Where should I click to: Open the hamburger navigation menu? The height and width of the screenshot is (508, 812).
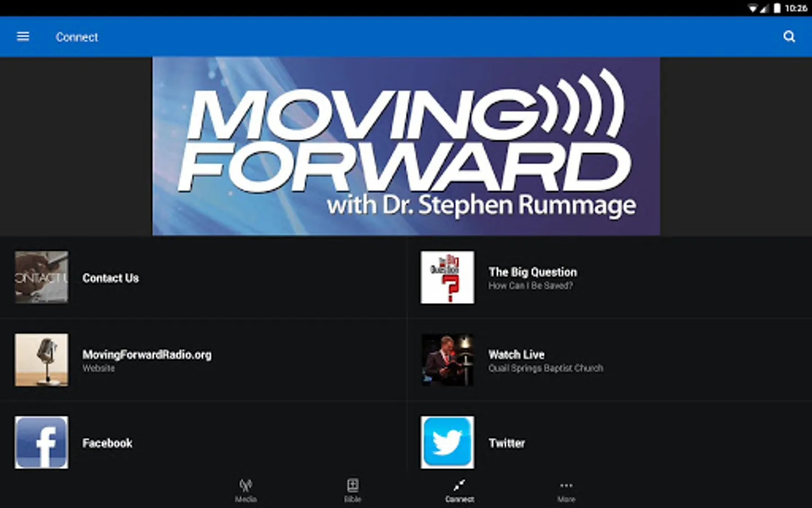pos(23,37)
